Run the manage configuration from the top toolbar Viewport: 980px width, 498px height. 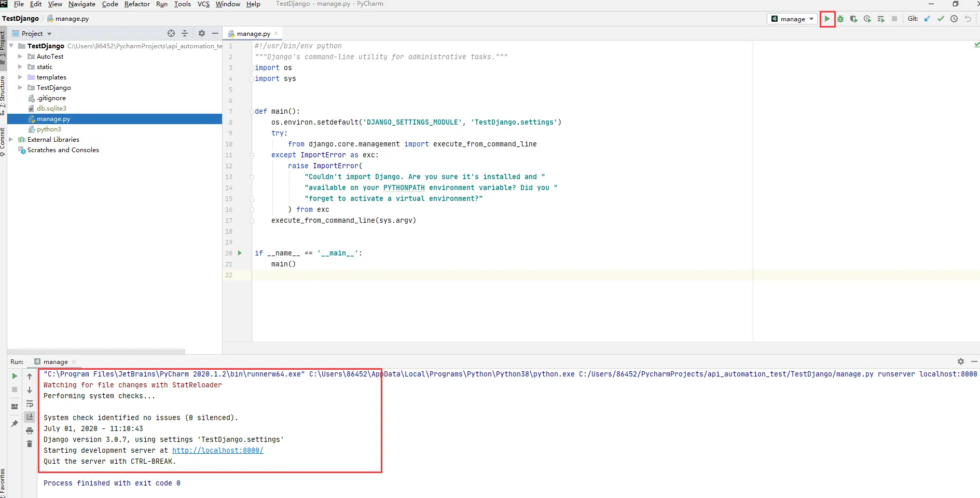tap(827, 19)
